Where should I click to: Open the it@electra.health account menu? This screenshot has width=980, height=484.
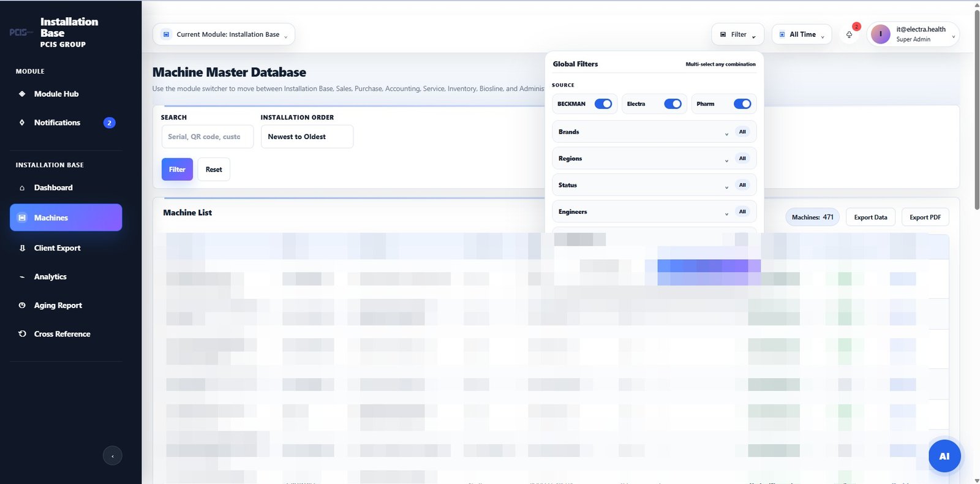point(913,34)
